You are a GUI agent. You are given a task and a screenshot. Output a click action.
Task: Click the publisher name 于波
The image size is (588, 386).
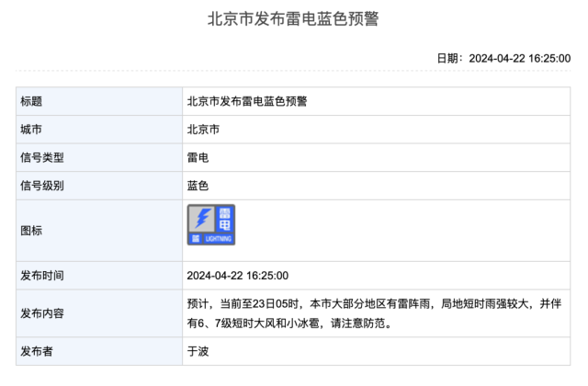point(198,351)
